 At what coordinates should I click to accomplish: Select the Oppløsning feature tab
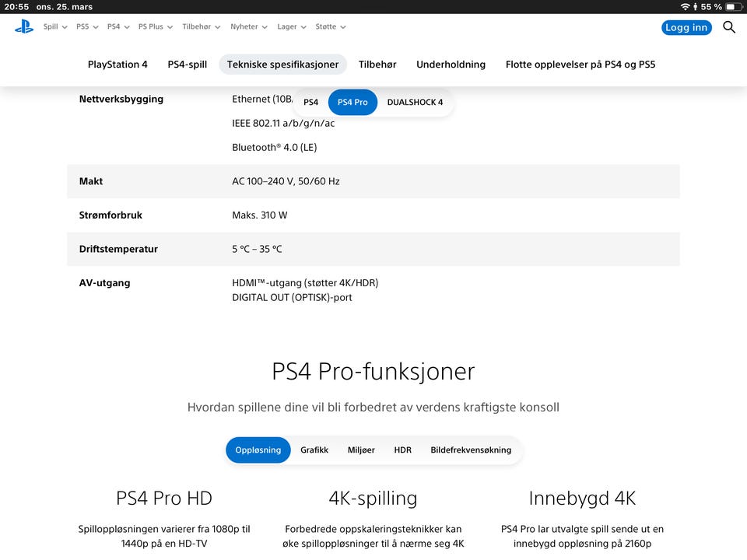(258, 450)
